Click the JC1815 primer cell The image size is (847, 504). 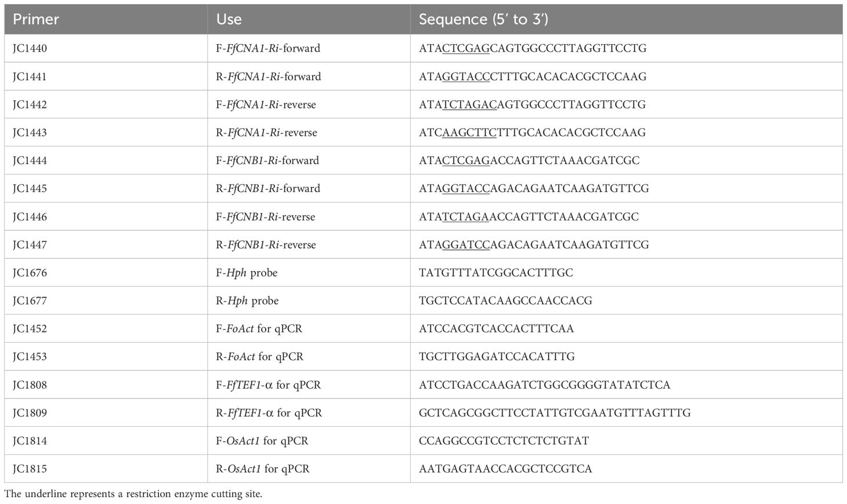[106, 469]
